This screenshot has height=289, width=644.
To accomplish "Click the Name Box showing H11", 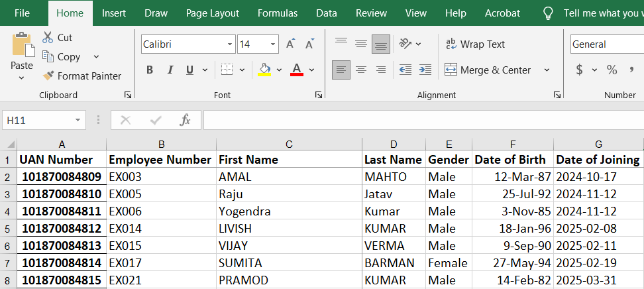I will tap(37, 120).
